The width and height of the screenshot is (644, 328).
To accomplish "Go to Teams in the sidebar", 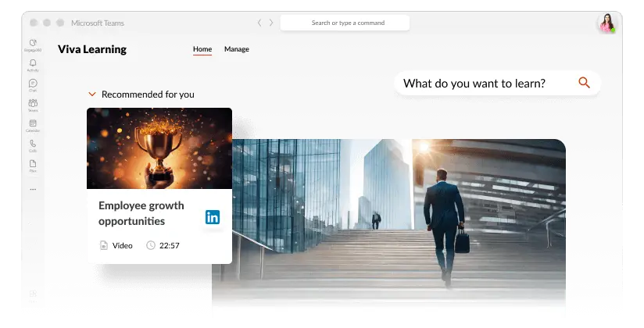I will 33,105.
